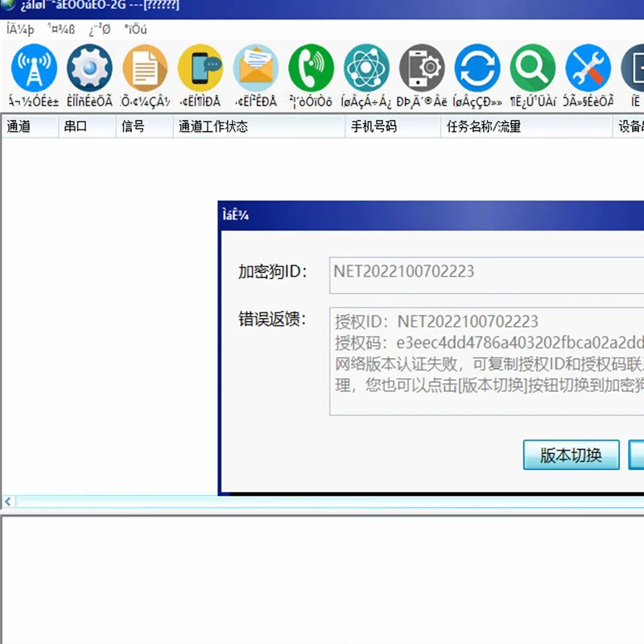The height and width of the screenshot is (644, 644).
Task: Open the third menu bar item
Action: [100, 30]
